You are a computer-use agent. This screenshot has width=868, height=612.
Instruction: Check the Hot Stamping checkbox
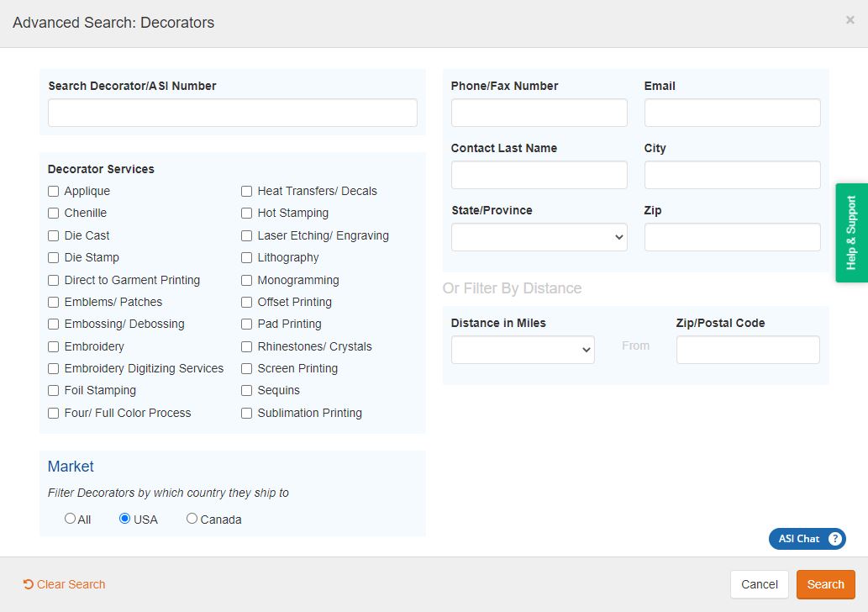coord(246,214)
